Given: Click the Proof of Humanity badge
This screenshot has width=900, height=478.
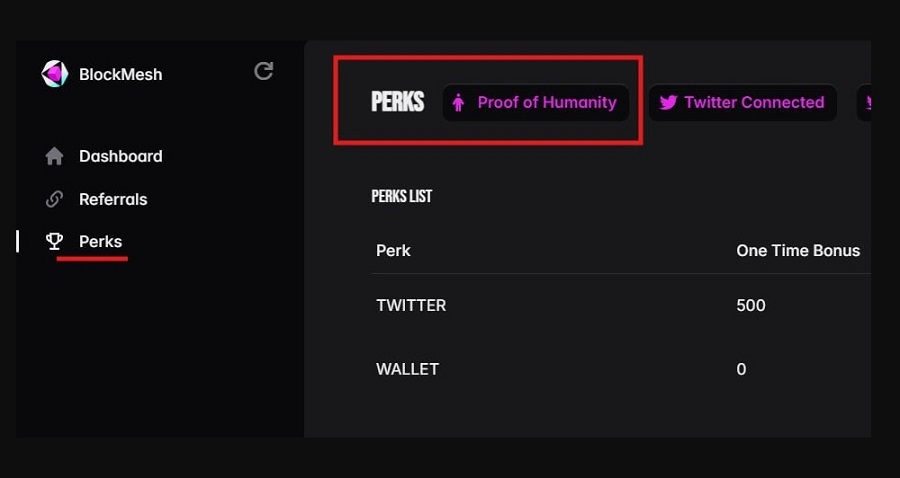Looking at the screenshot, I should [536, 103].
